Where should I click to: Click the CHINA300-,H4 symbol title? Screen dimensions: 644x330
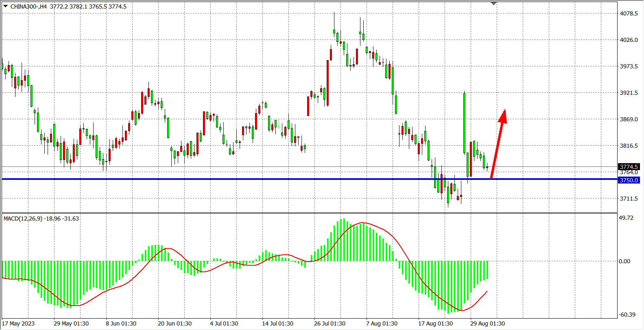pyautogui.click(x=28, y=7)
